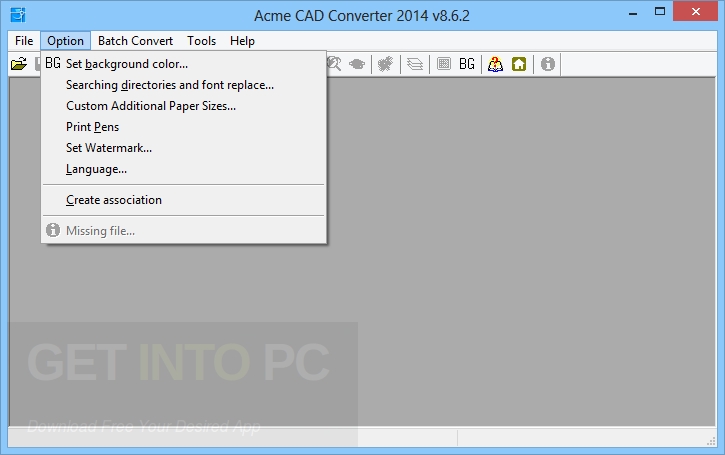Viewport: 725px width, 455px height.
Task: Select Set background color menu entry
Action: point(126,64)
